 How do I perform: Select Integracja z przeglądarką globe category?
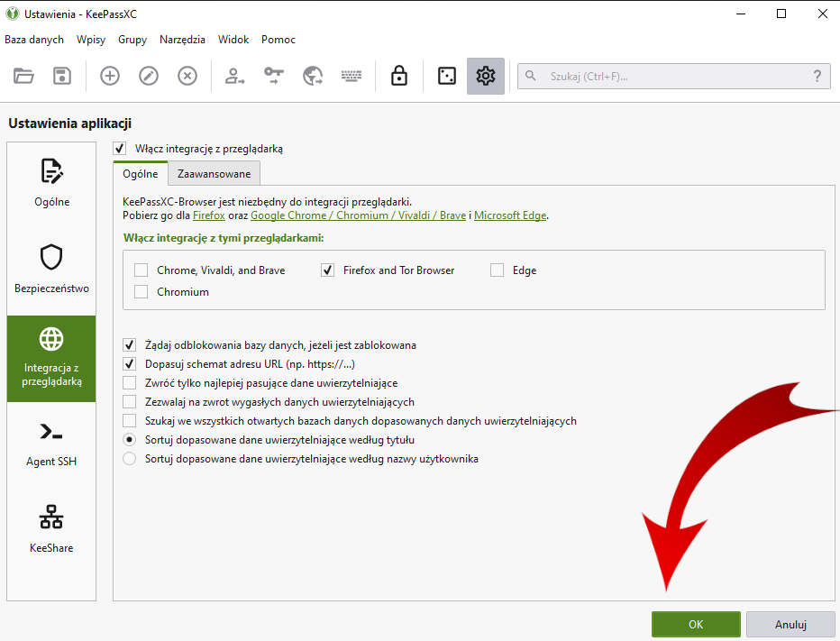[51, 359]
